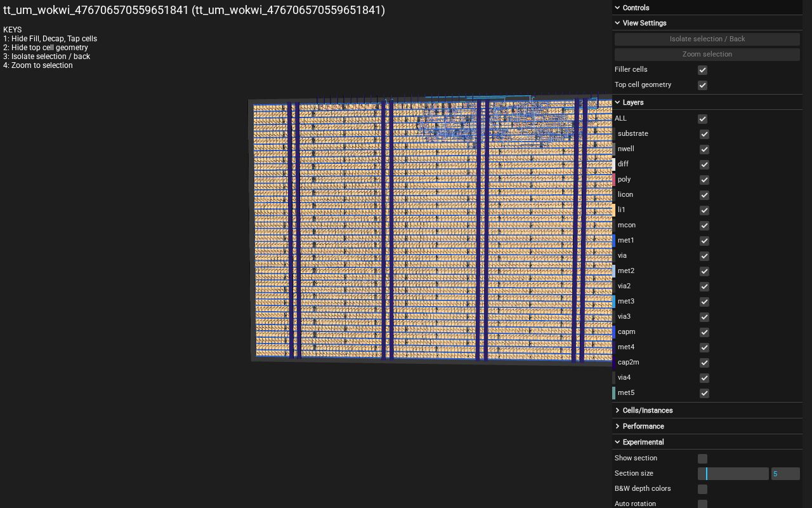
Task: Collapse the View Settings section
Action: [x=707, y=23]
